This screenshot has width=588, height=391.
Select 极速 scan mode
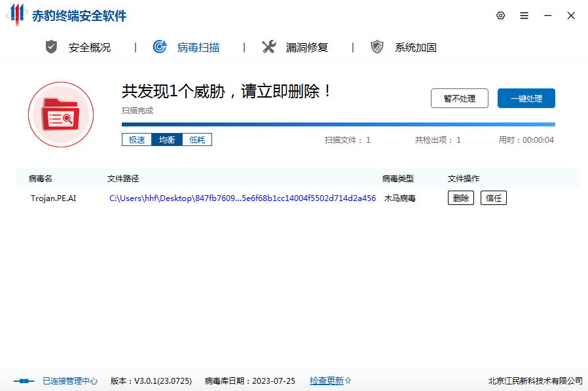point(137,140)
